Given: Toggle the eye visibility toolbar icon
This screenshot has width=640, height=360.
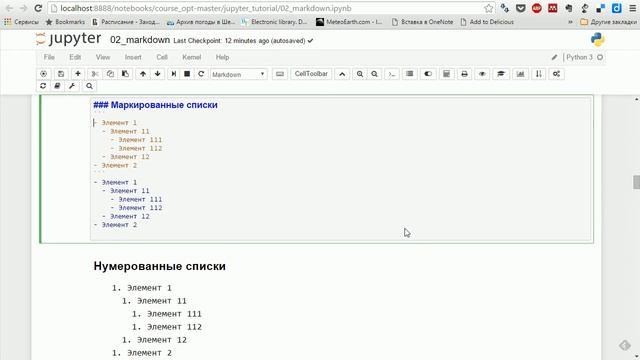Looking at the screenshot, I should [482, 74].
